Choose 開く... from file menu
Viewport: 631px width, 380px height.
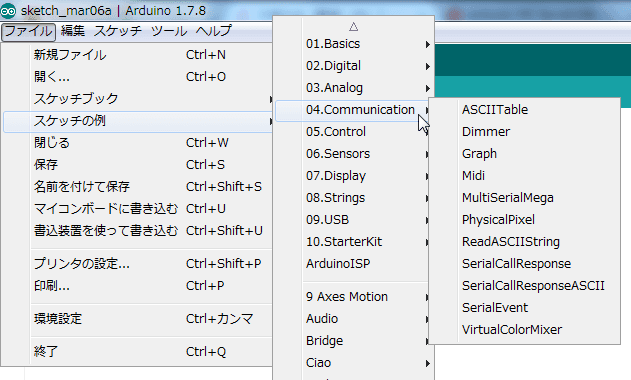pos(138,76)
